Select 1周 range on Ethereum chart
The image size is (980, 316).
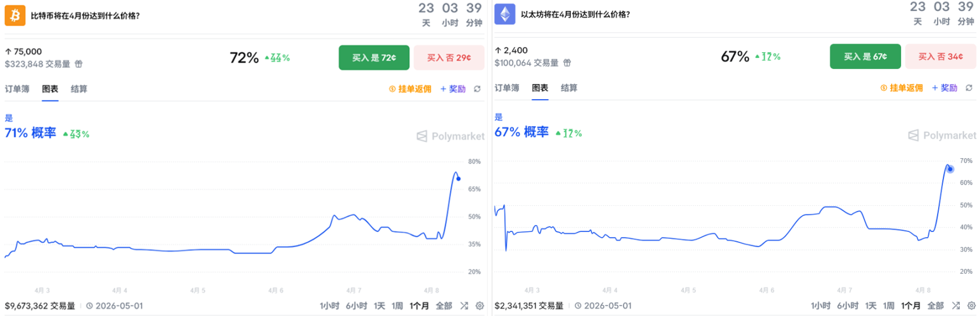click(x=888, y=306)
